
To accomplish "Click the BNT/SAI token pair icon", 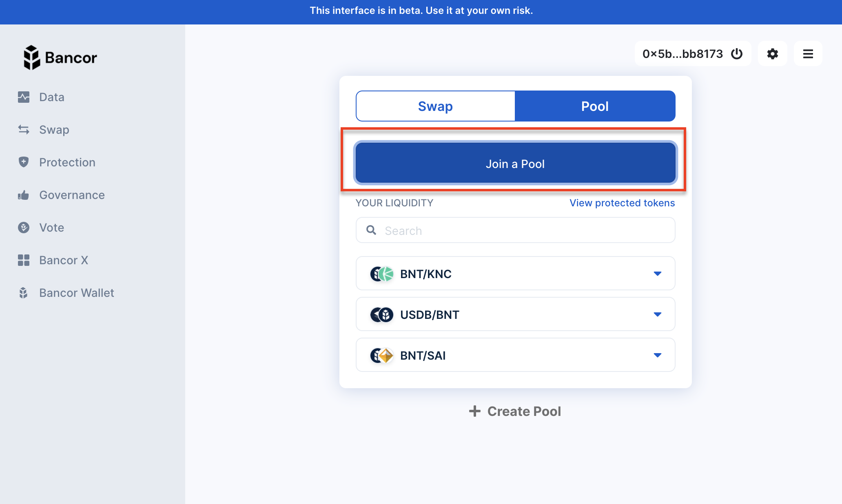I will pyautogui.click(x=382, y=355).
